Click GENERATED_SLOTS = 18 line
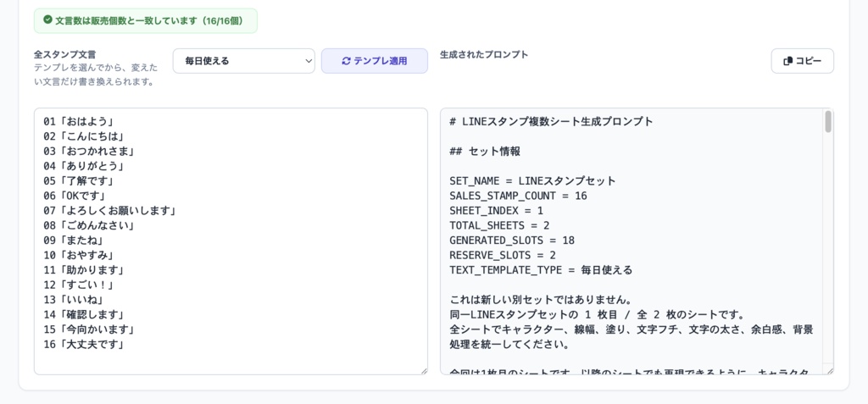Image resolution: width=868 pixels, height=404 pixels. pyautogui.click(x=512, y=241)
